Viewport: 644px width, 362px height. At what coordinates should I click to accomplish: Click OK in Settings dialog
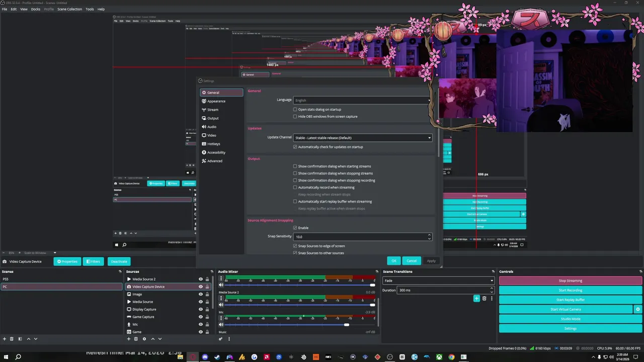394,261
